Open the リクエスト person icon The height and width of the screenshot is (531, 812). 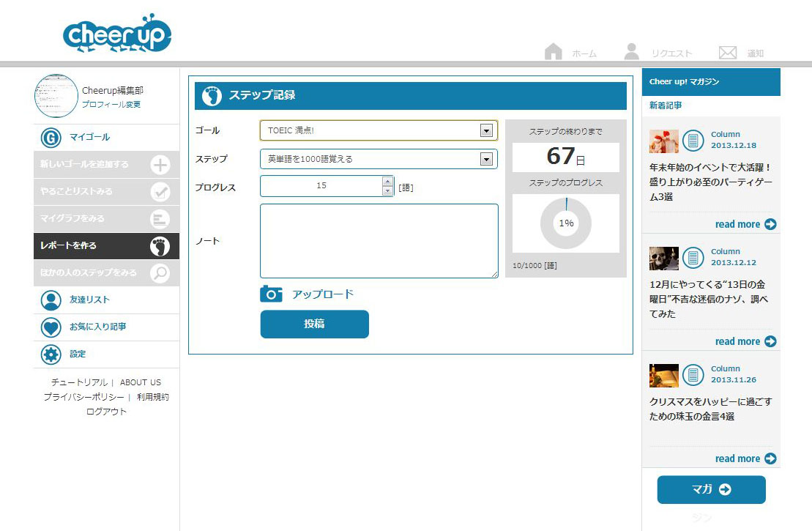(631, 52)
